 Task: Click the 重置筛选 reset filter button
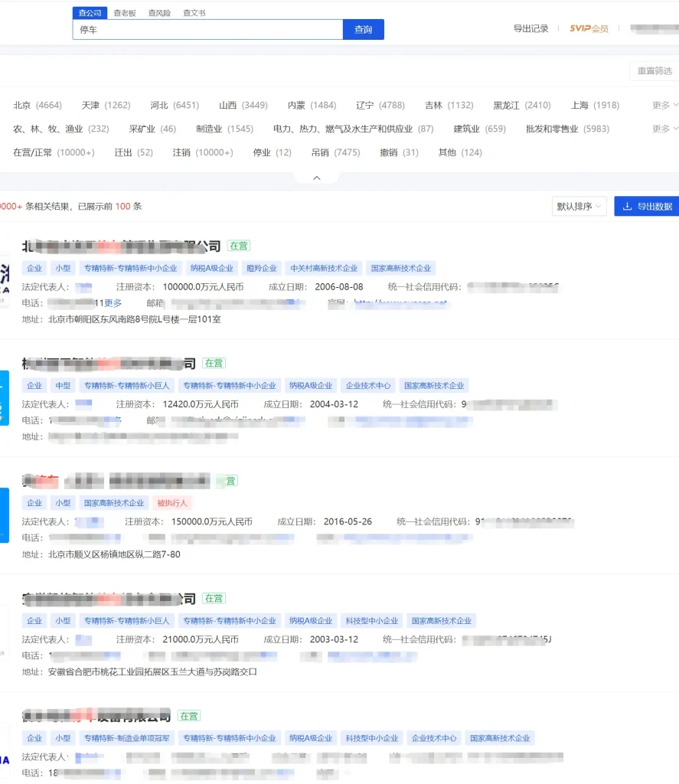pyautogui.click(x=655, y=71)
